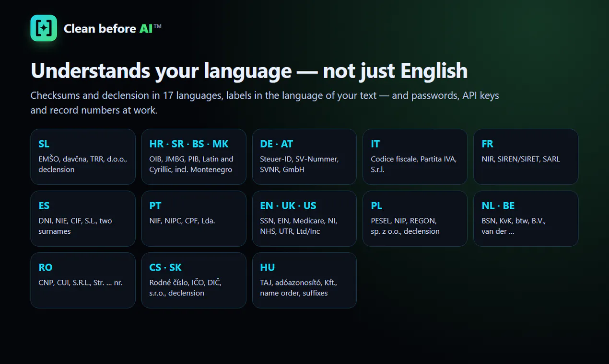The height and width of the screenshot is (364, 609).
Task: Click "PESEL, NIP, REGON" description
Action: (x=405, y=226)
